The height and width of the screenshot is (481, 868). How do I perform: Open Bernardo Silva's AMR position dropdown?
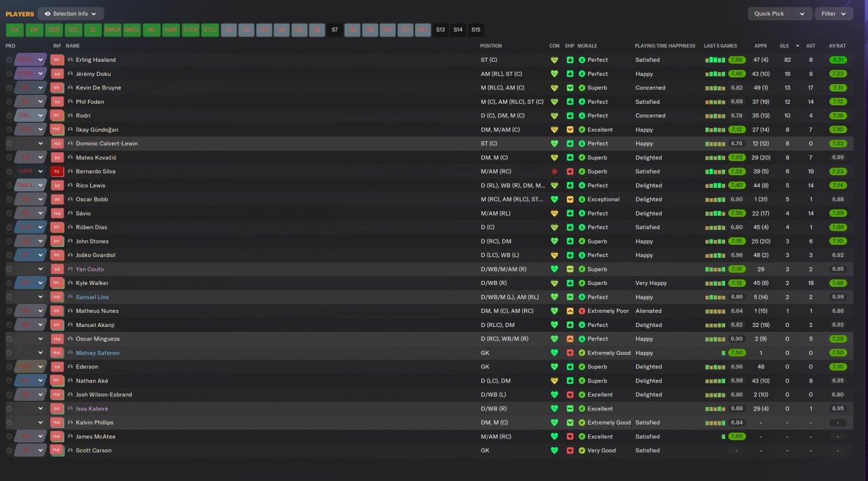point(31,172)
